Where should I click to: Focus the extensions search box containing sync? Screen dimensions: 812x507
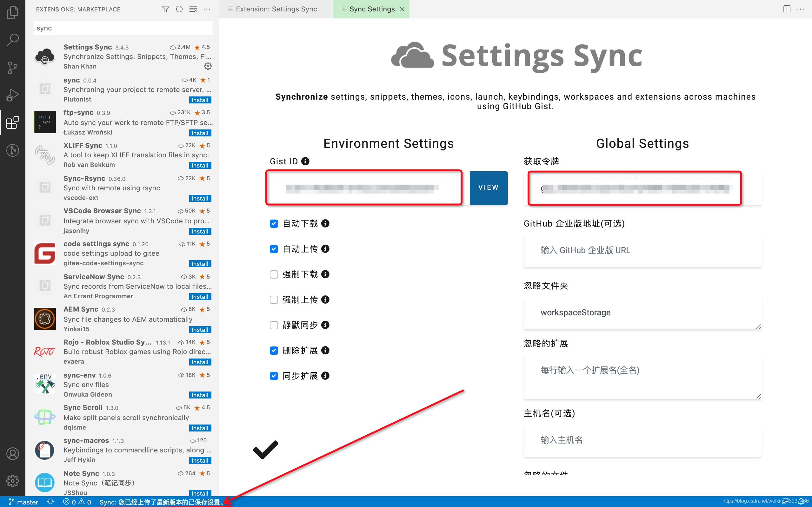[x=123, y=28]
